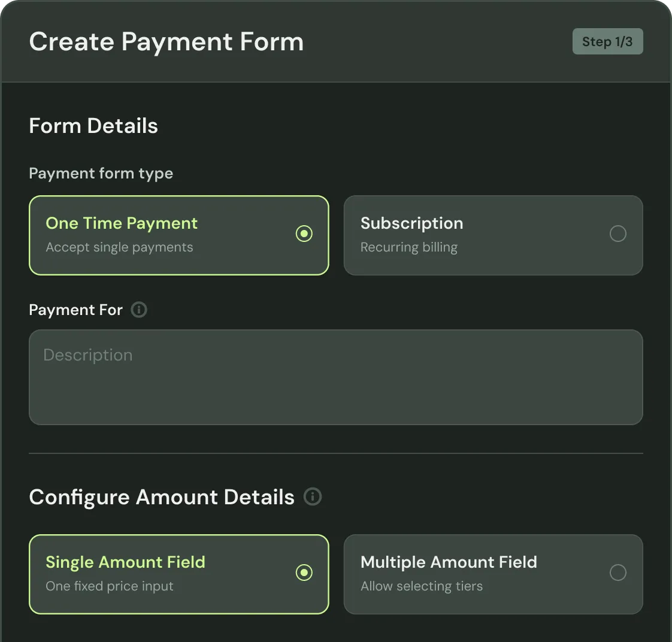This screenshot has width=672, height=642.
Task: Click the One fixed price input caption
Action: click(109, 586)
